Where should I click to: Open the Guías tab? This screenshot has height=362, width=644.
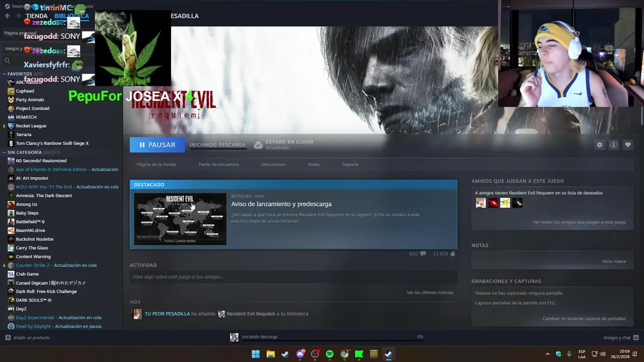point(313,164)
